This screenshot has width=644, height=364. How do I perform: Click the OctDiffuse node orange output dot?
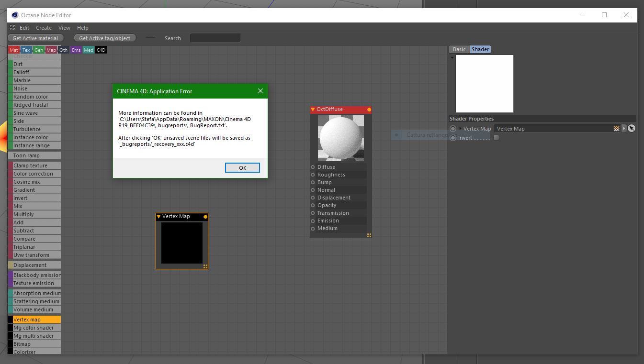pos(369,110)
